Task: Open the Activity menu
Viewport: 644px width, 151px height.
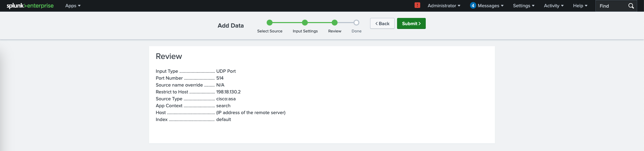Action: pos(553,6)
